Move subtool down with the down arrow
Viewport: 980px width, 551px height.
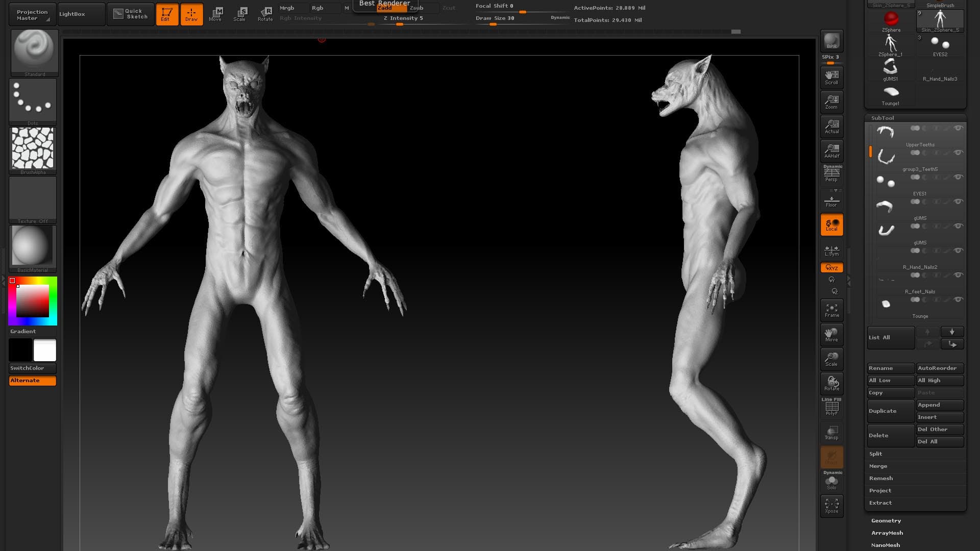(x=952, y=332)
